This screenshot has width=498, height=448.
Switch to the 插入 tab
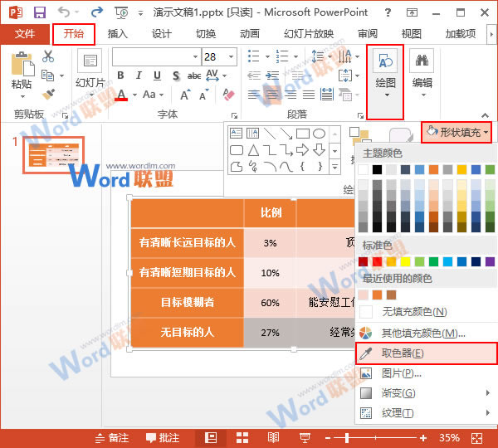point(118,34)
